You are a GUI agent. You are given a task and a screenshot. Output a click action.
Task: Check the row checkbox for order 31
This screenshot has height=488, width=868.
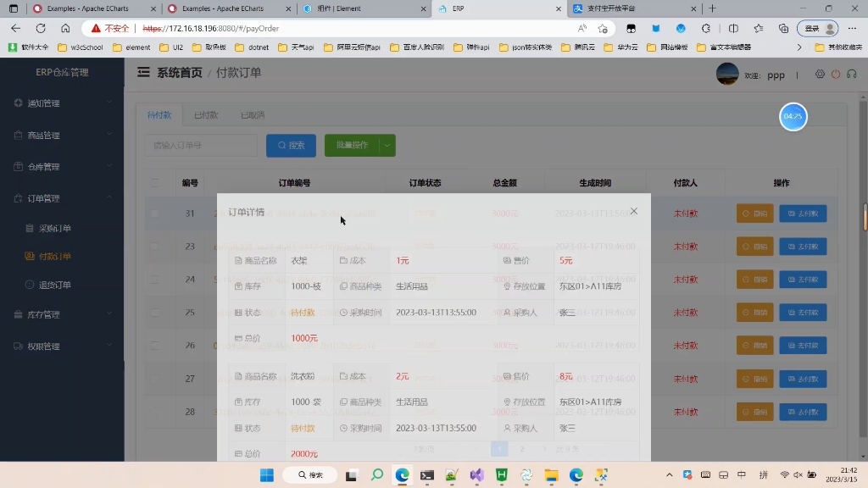click(154, 213)
